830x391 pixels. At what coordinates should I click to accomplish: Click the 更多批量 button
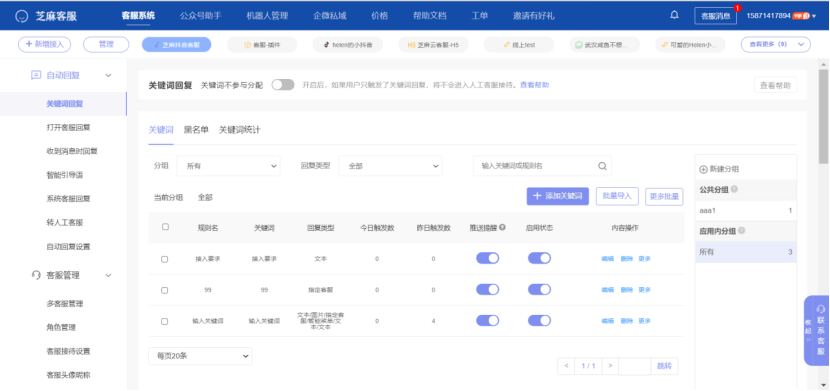(664, 196)
